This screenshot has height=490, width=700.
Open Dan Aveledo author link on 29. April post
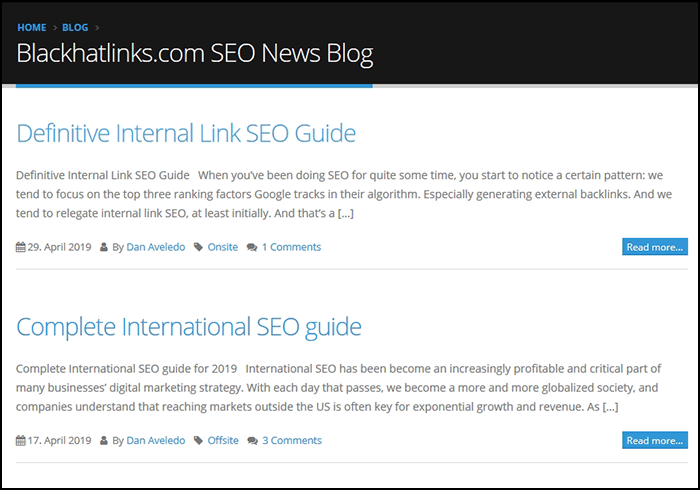pyautogui.click(x=155, y=247)
